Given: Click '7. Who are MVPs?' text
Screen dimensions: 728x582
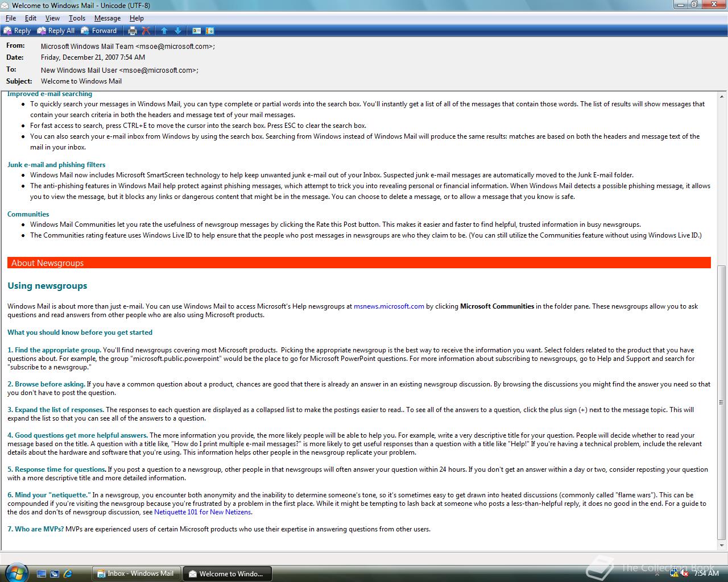Looking at the screenshot, I should pyautogui.click(x=35, y=529).
